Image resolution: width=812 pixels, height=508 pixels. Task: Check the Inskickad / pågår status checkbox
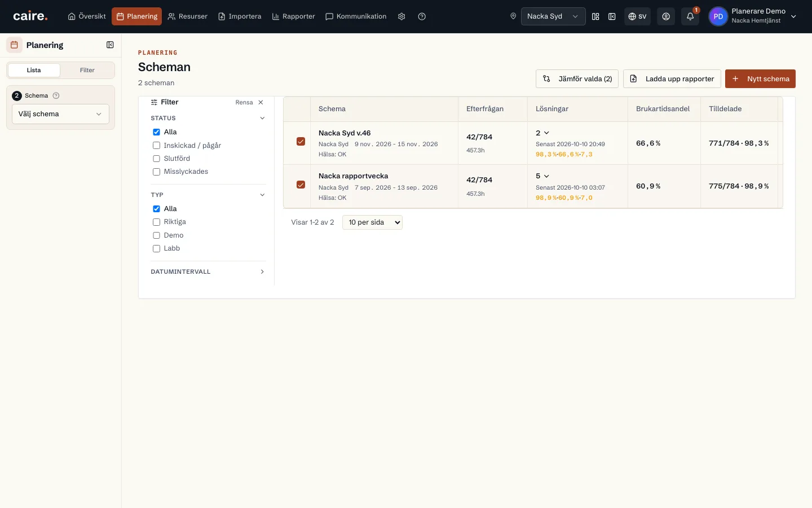tap(156, 146)
